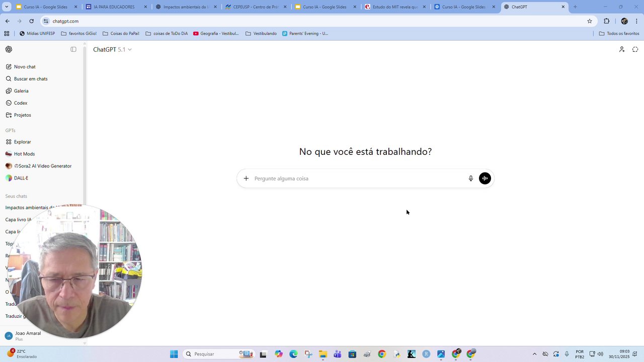The image size is (644, 362).
Task: Open the weather widget showing 22°C
Action: click(x=22, y=354)
